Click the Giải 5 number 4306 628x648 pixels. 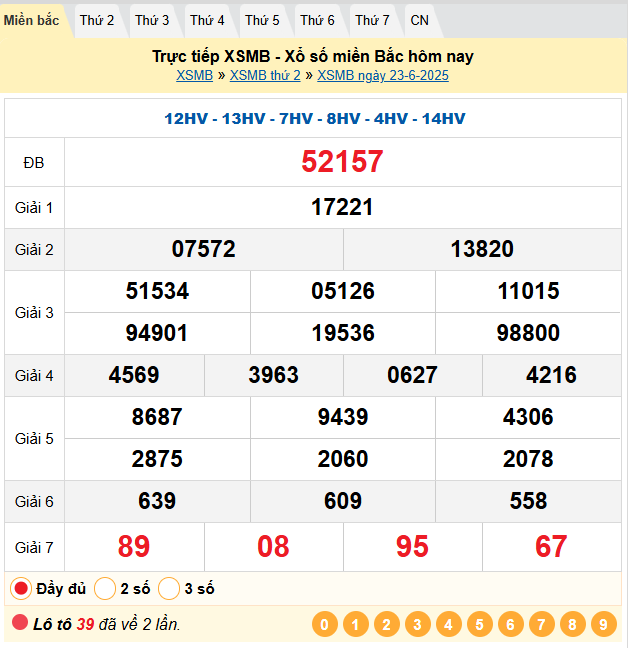click(x=528, y=417)
